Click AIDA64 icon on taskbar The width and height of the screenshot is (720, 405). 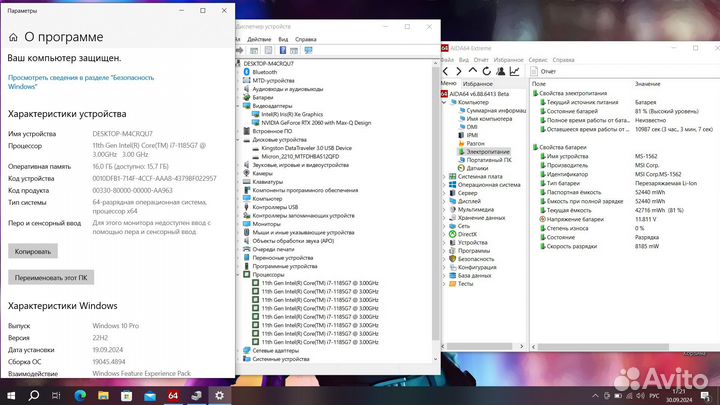(173, 395)
